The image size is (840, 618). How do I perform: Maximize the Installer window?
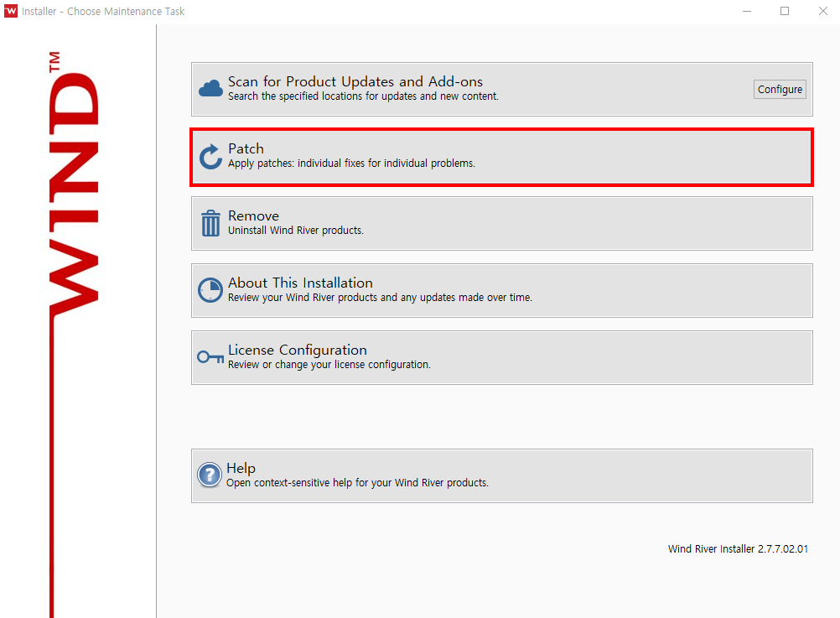click(785, 12)
